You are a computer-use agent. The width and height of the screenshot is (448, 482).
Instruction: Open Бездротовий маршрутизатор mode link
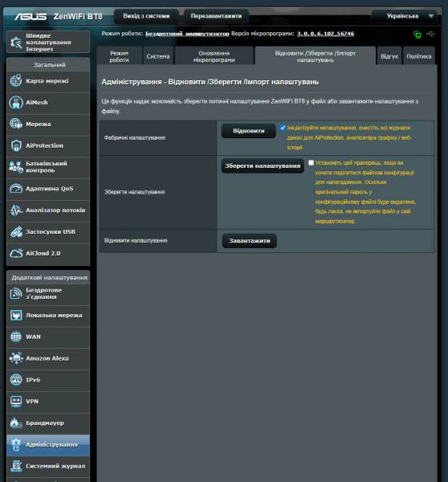point(187,34)
